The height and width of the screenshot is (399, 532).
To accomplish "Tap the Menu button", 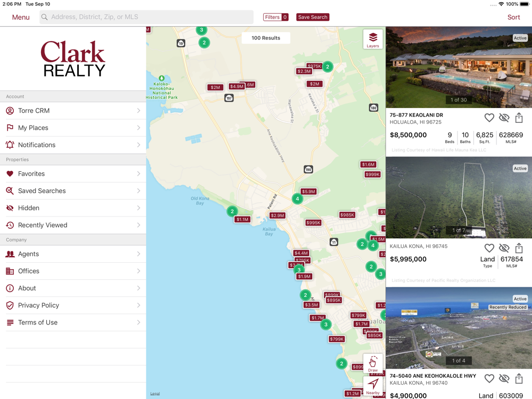I will tap(21, 17).
